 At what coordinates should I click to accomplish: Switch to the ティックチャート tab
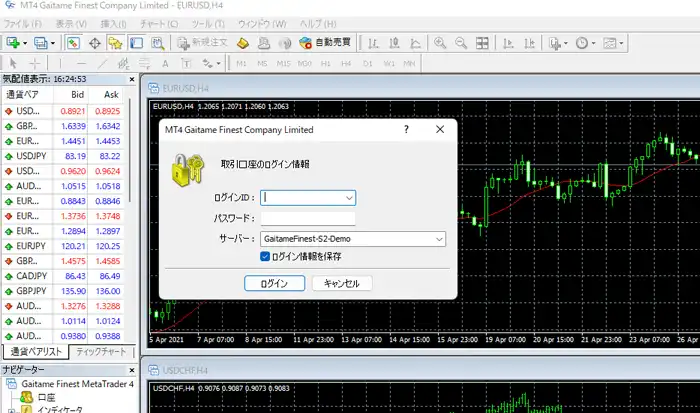click(101, 352)
